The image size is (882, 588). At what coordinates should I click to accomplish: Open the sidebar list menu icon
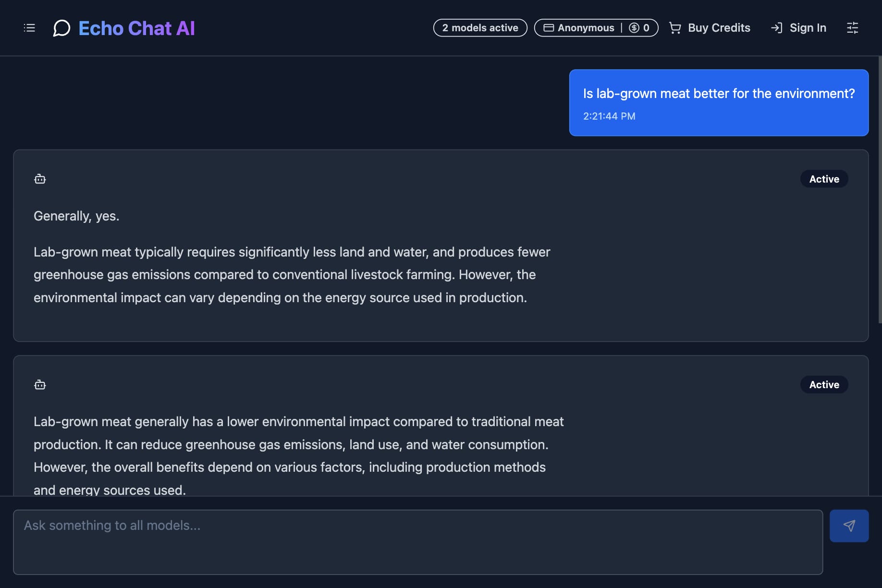[x=29, y=28]
